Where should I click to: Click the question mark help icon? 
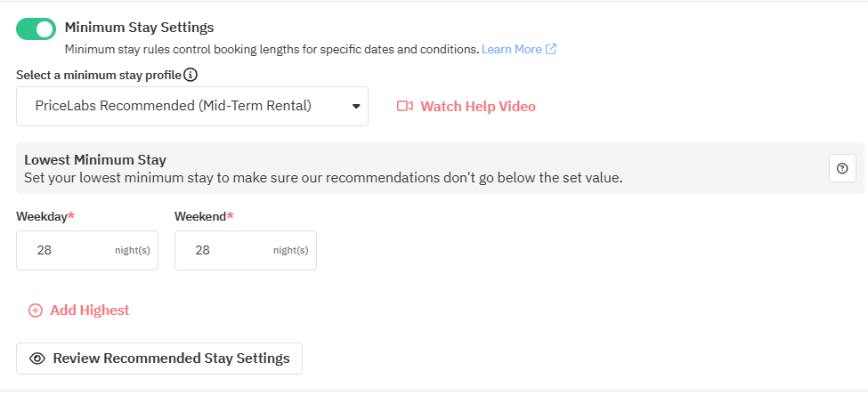click(x=842, y=168)
